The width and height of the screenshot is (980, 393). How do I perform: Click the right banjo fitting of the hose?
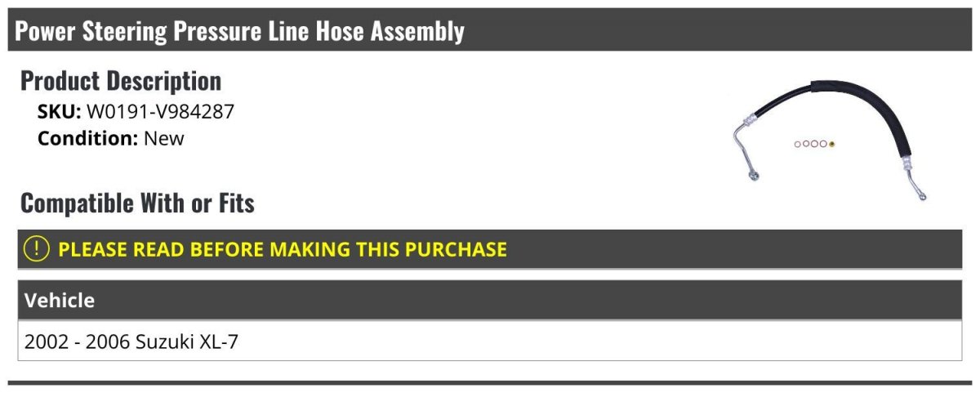click(x=923, y=194)
